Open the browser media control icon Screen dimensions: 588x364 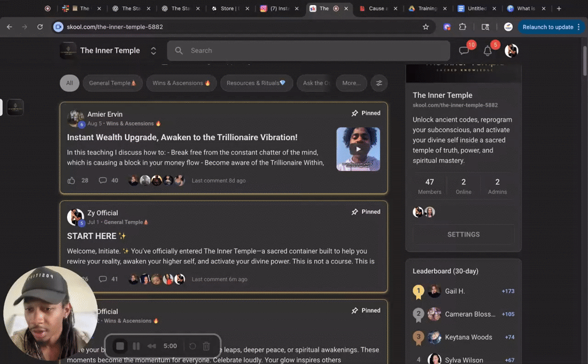click(x=485, y=27)
